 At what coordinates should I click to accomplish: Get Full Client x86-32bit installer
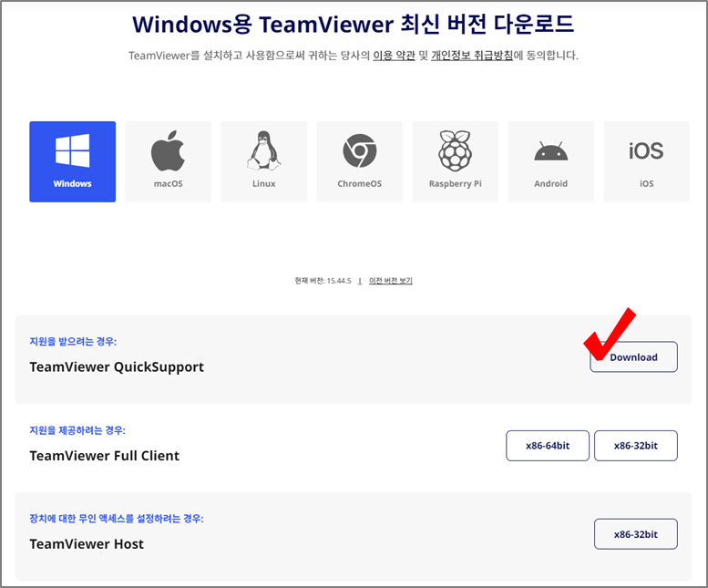coord(636,446)
